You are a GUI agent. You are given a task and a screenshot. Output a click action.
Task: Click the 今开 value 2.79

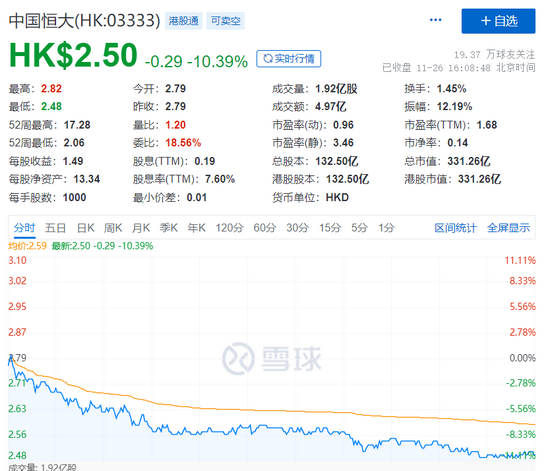point(175,89)
